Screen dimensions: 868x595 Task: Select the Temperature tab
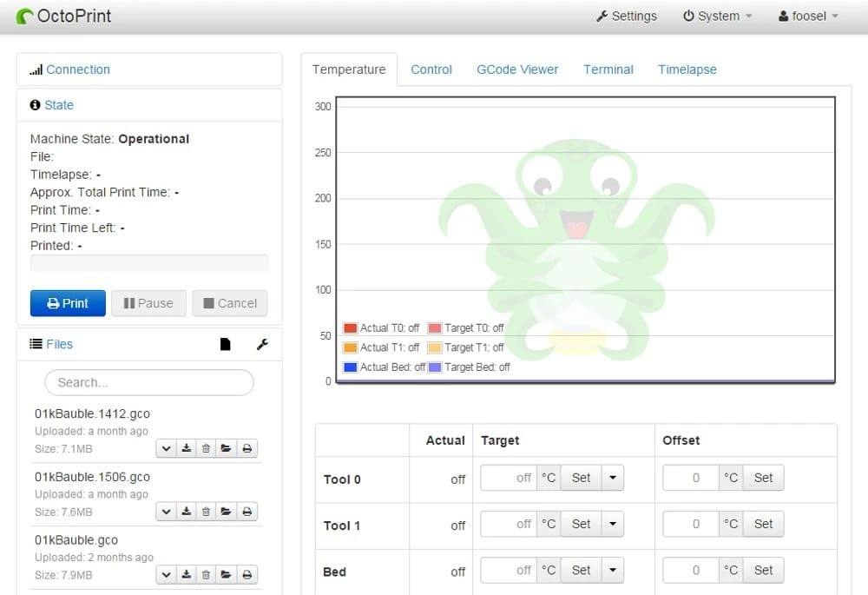click(349, 69)
